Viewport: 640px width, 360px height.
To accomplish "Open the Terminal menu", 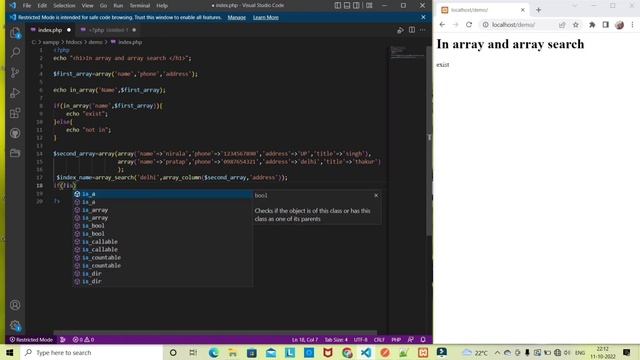I will (x=140, y=6).
